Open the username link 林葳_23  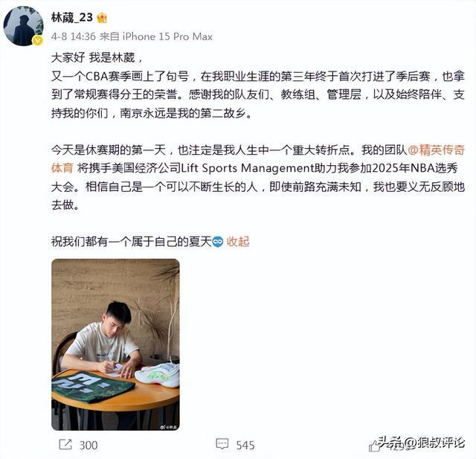(71, 18)
